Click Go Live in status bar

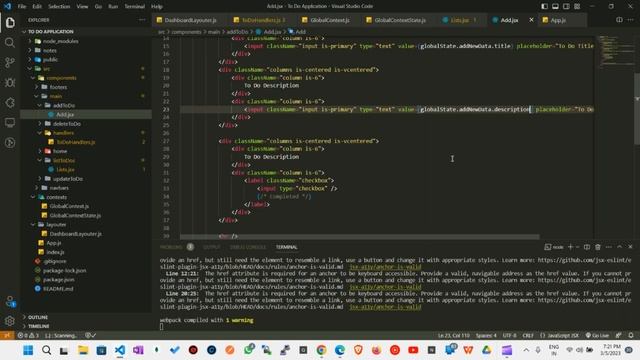[597, 335]
